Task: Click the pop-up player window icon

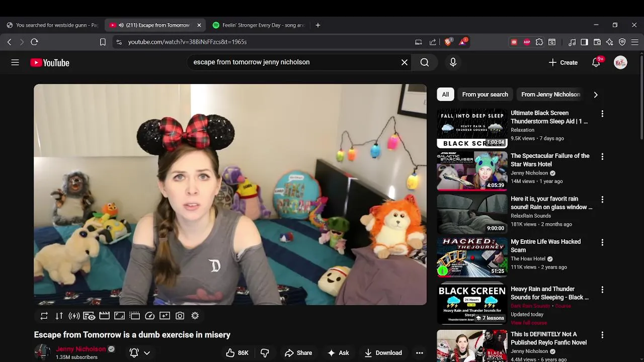Action: click(134, 316)
